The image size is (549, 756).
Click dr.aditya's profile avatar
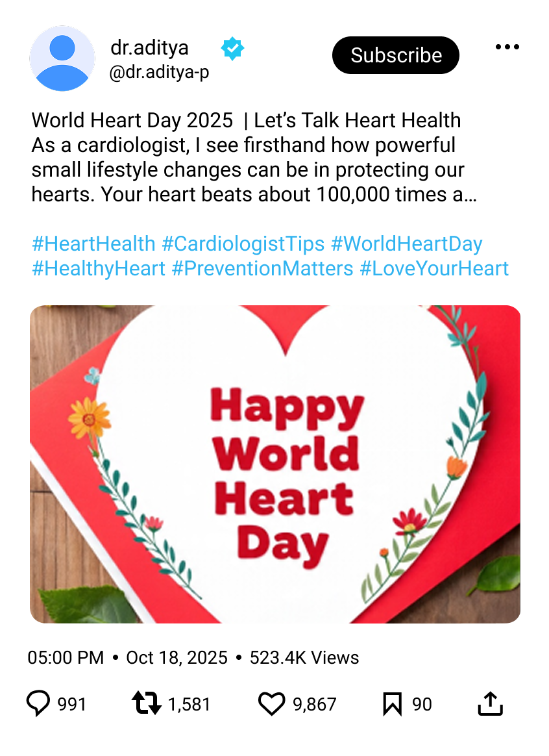click(62, 57)
